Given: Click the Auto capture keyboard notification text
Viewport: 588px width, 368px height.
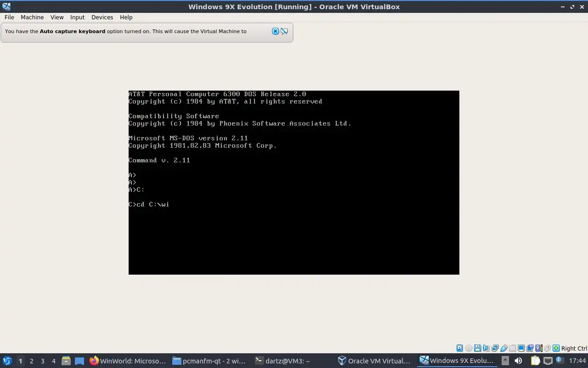Looking at the screenshot, I should tap(125, 31).
